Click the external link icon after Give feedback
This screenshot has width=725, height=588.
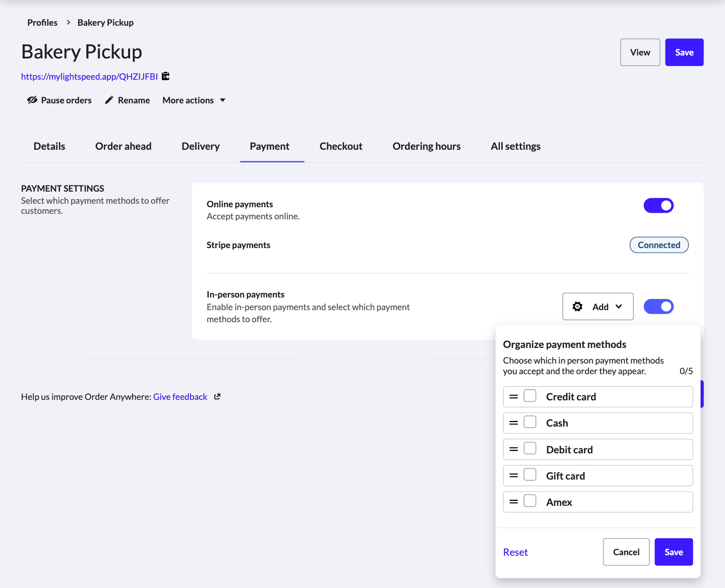tap(217, 396)
